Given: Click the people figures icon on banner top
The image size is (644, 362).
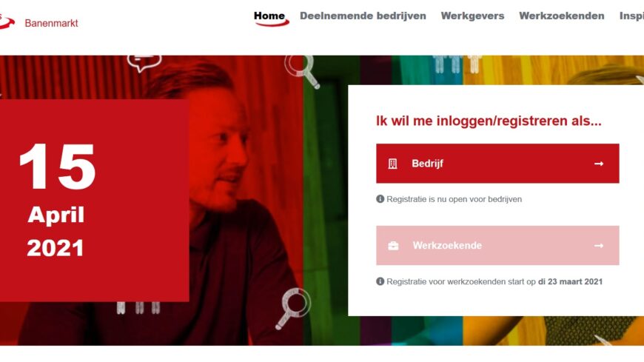Looking at the screenshot, I should tap(457, 64).
